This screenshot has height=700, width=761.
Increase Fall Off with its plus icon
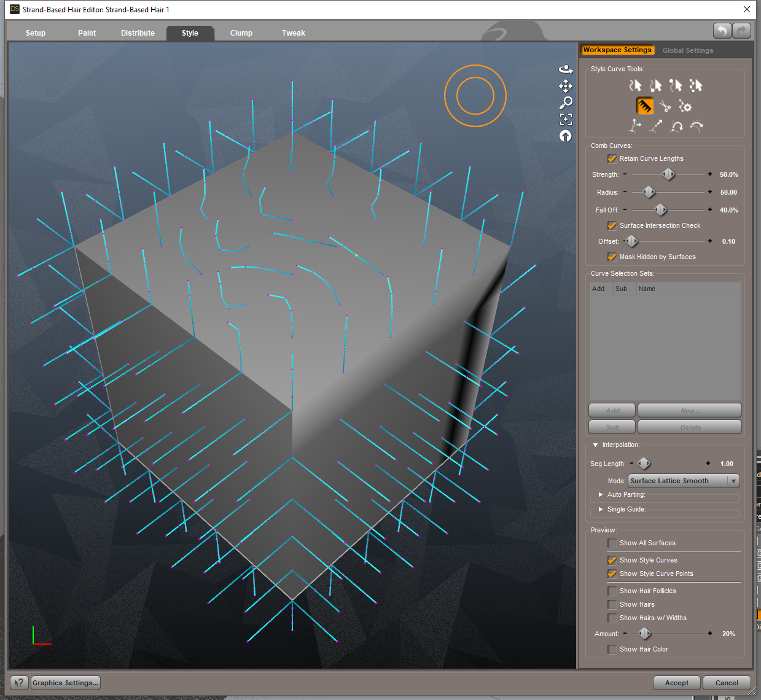(710, 210)
